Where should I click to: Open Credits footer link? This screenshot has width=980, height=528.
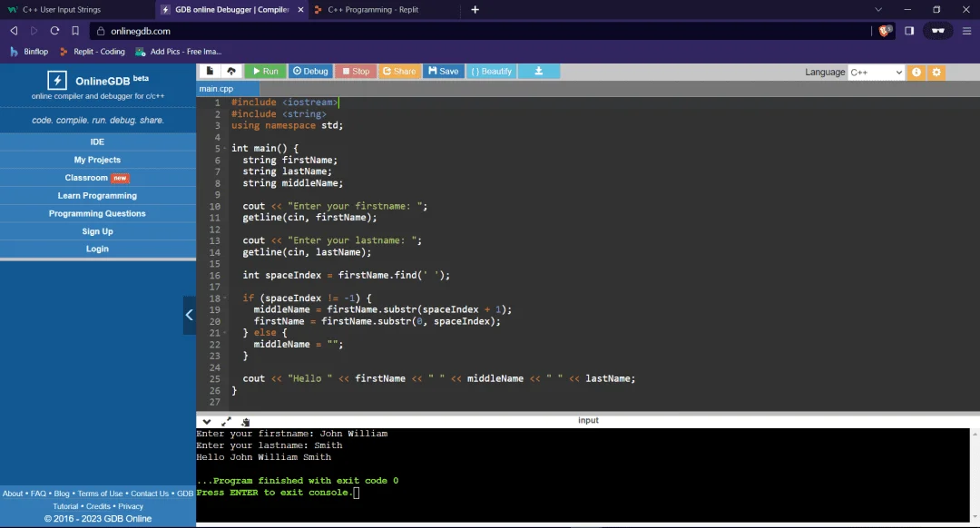coord(98,507)
